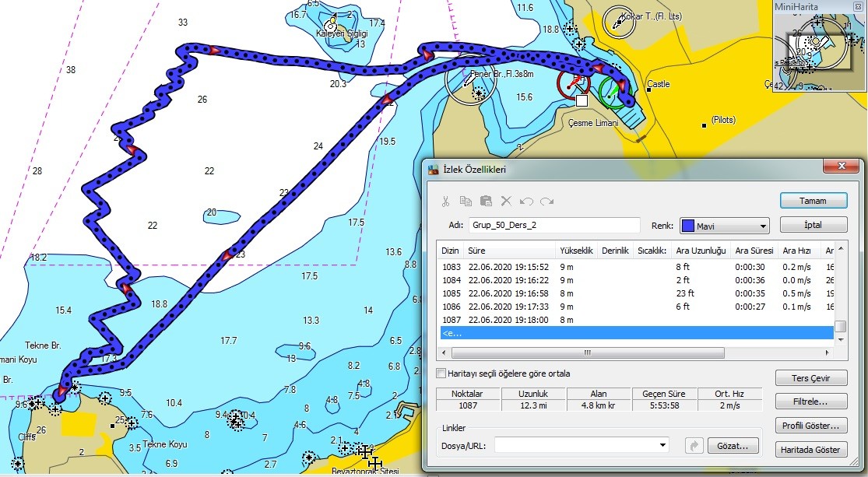The height and width of the screenshot is (477, 868).
Task: Click the Ara Uzunluğu column header
Action: coord(701,251)
